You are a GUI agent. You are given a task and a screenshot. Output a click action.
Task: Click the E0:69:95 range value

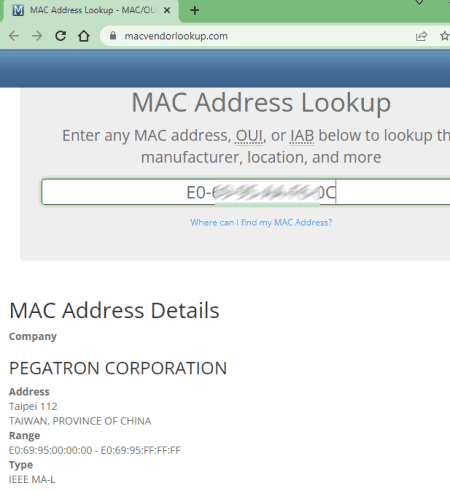[95, 450]
